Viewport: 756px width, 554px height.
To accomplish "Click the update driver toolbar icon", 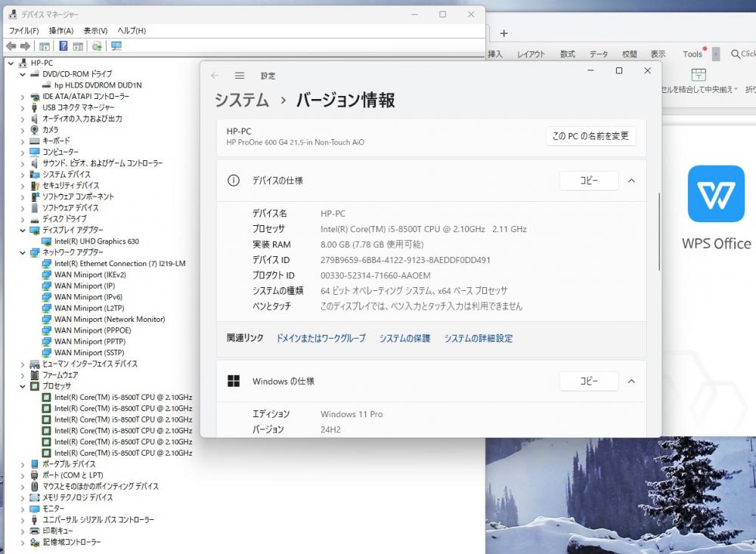I will coord(97,46).
